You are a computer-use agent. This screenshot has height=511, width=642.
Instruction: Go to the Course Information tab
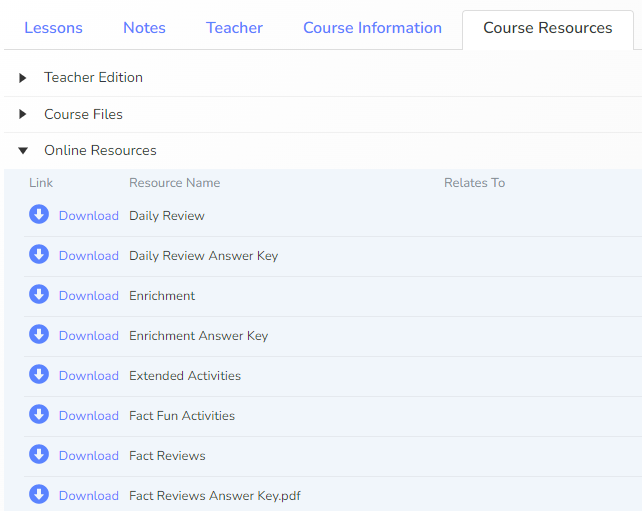[x=372, y=28]
